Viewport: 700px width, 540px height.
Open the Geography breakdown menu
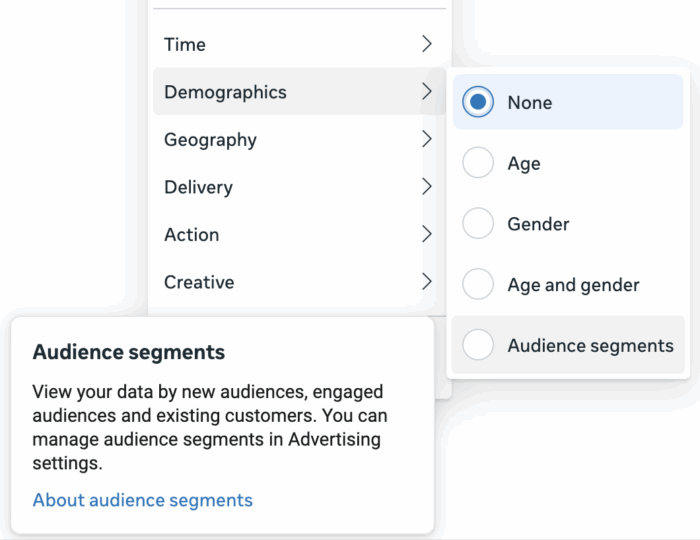pos(299,139)
